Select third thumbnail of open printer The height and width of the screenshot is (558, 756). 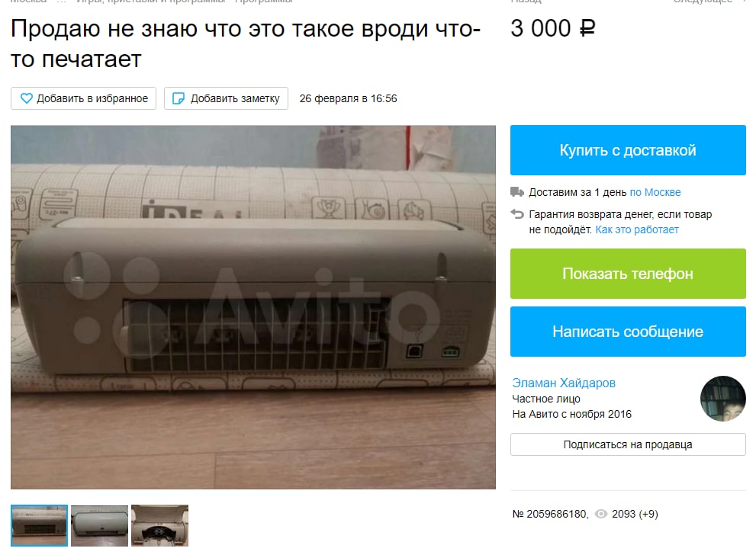[159, 526]
